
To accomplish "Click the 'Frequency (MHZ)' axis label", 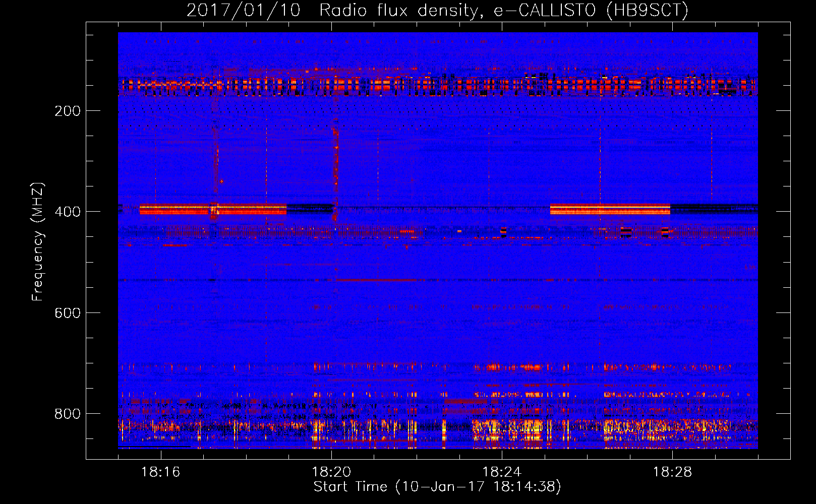I will click(x=38, y=242).
